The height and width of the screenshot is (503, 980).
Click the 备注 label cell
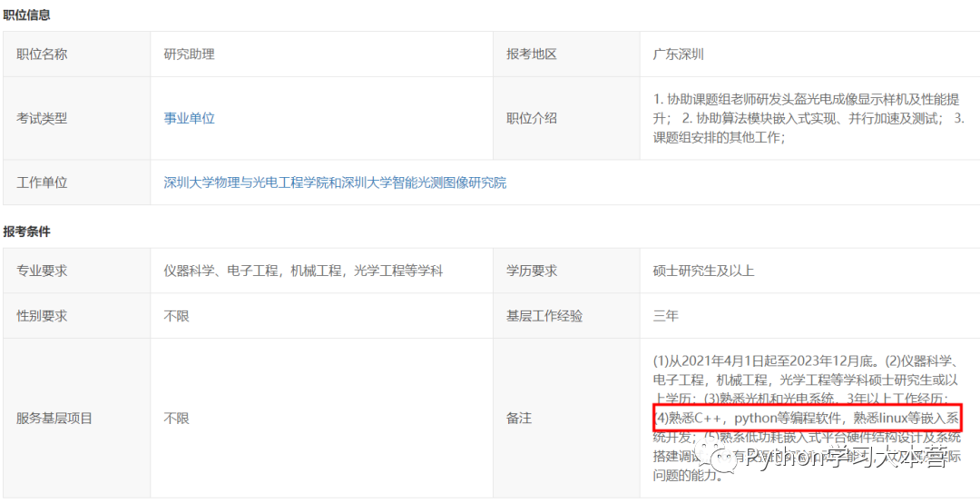pos(566,418)
